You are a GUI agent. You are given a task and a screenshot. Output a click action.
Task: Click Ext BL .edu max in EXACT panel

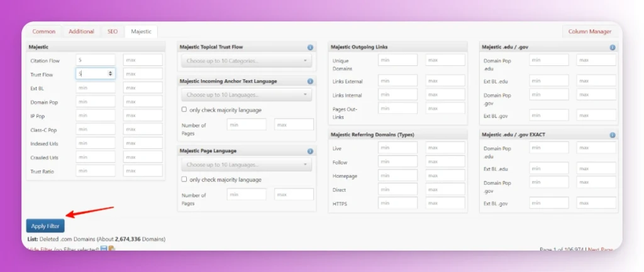[x=596, y=168]
